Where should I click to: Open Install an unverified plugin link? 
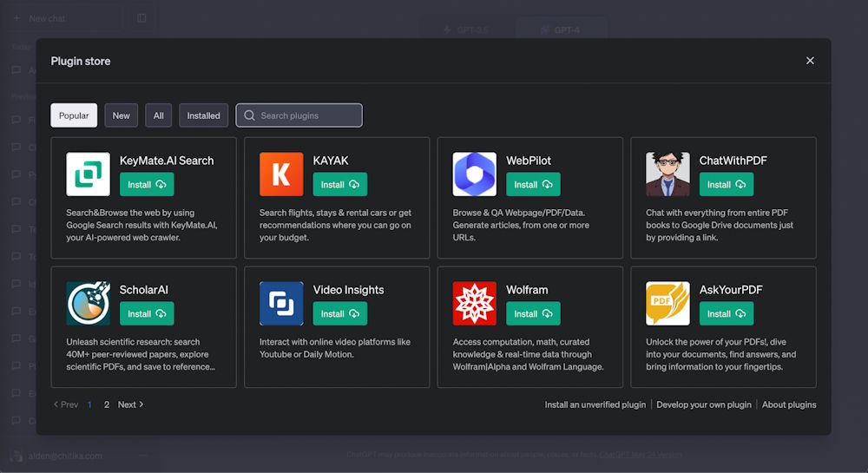(x=595, y=404)
